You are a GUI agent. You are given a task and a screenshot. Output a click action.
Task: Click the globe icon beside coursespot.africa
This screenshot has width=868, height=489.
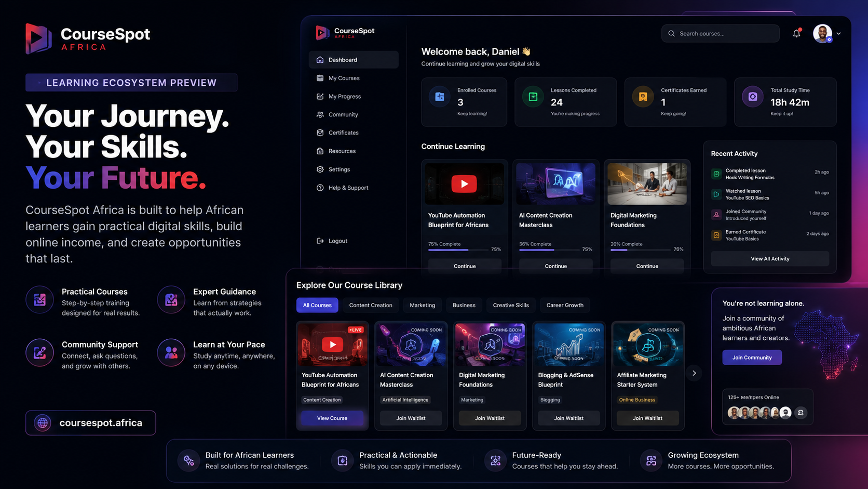click(x=43, y=423)
